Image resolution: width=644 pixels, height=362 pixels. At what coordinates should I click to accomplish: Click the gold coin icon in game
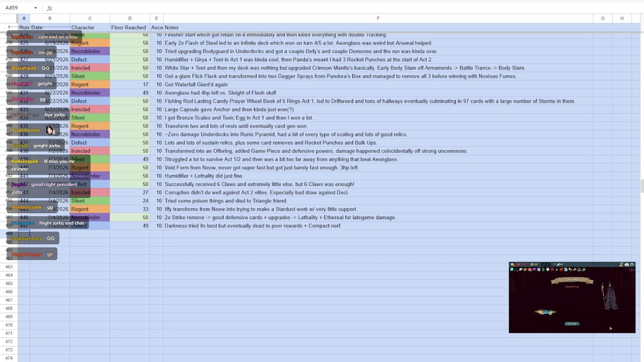(x=532, y=264)
